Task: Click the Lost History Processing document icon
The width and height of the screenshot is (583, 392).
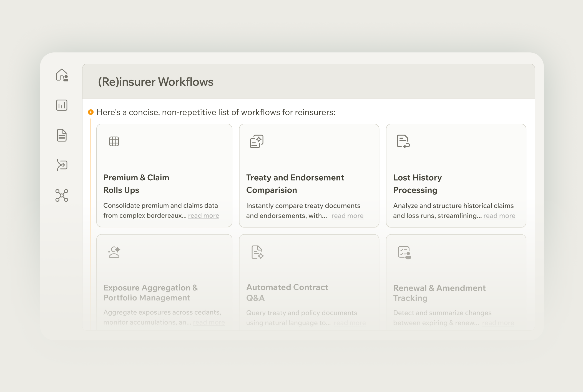Action: [x=403, y=141]
